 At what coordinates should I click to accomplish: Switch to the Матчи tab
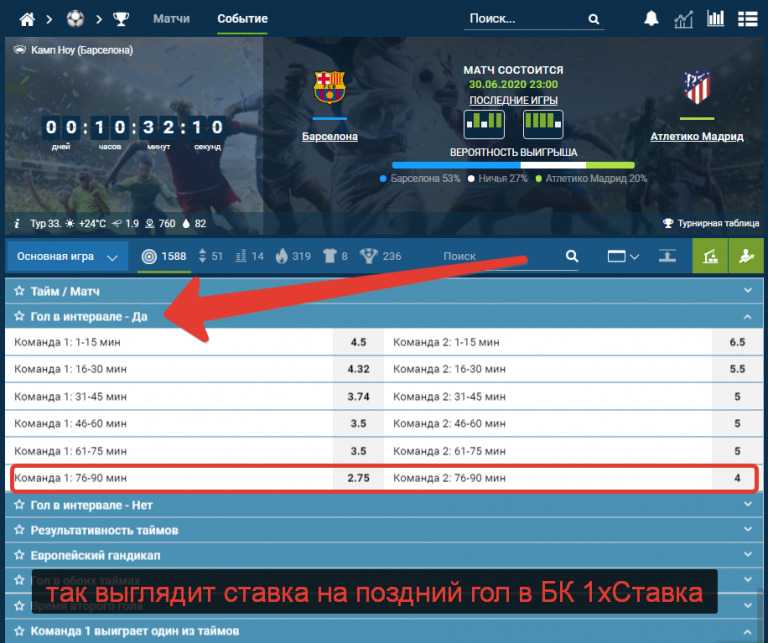pyautogui.click(x=171, y=19)
